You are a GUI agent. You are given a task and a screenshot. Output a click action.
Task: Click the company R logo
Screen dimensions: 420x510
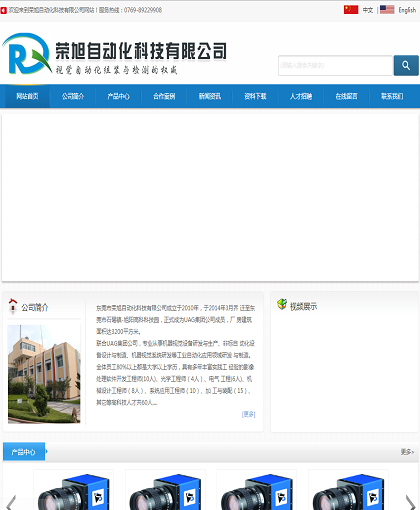click(x=27, y=54)
